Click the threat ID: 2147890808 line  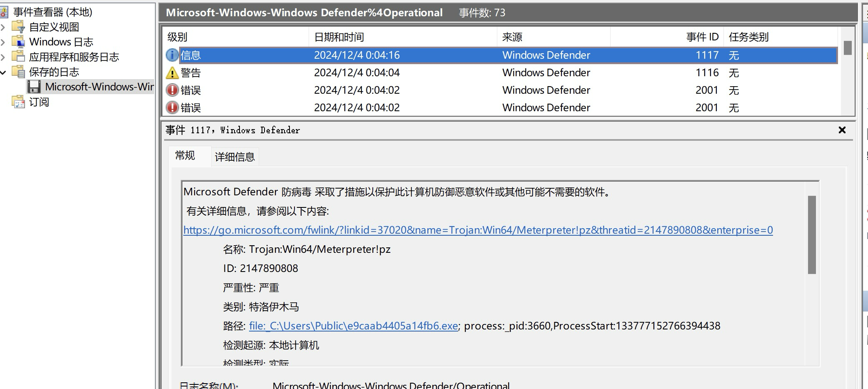pos(261,268)
